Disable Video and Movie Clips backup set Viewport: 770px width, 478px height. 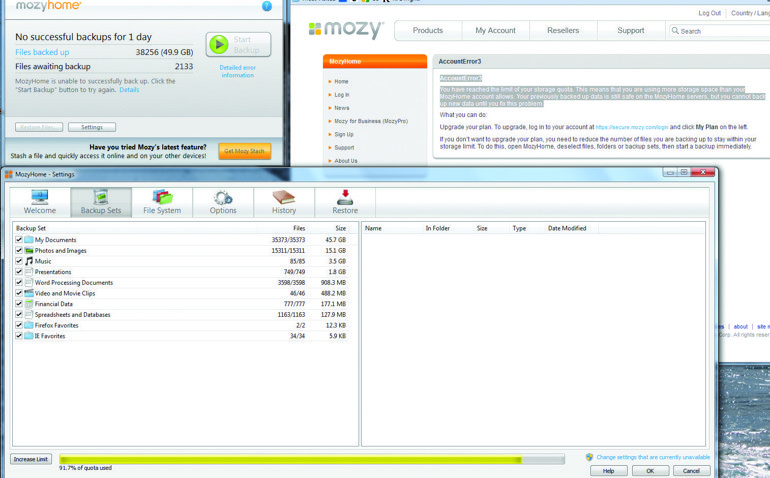pos(19,293)
